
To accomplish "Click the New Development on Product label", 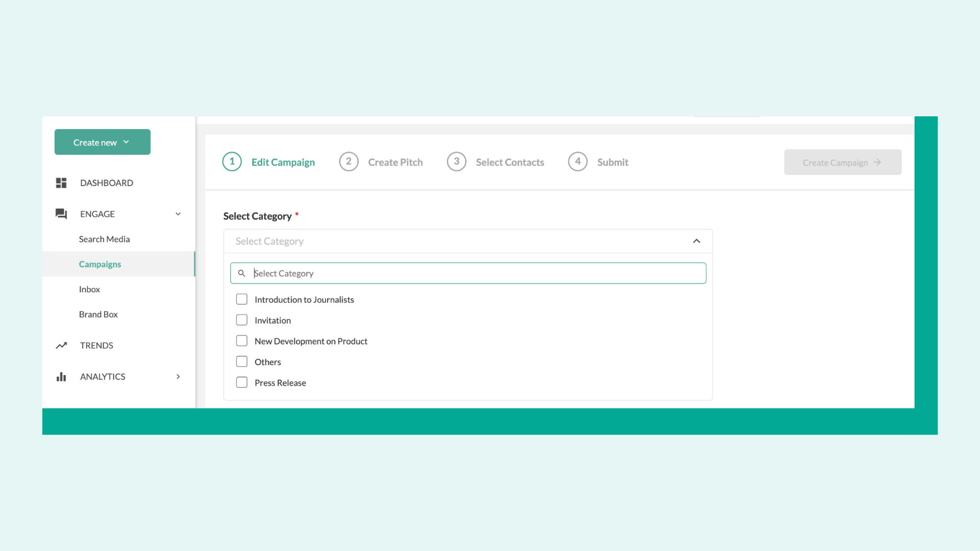I will (x=311, y=341).
